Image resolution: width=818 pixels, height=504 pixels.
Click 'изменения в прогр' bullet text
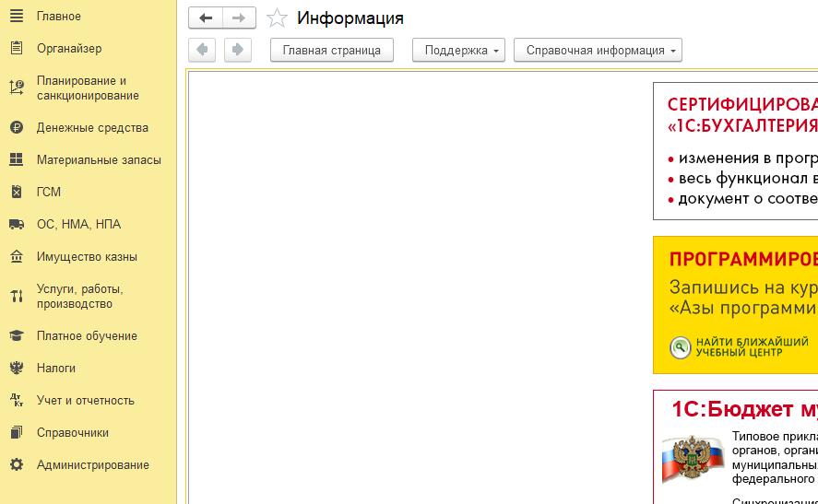pos(748,158)
